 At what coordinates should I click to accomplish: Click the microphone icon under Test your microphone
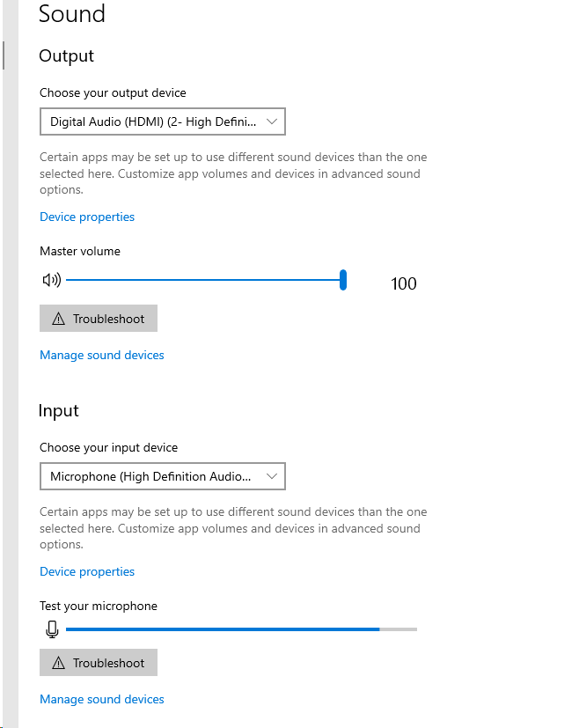tap(53, 629)
